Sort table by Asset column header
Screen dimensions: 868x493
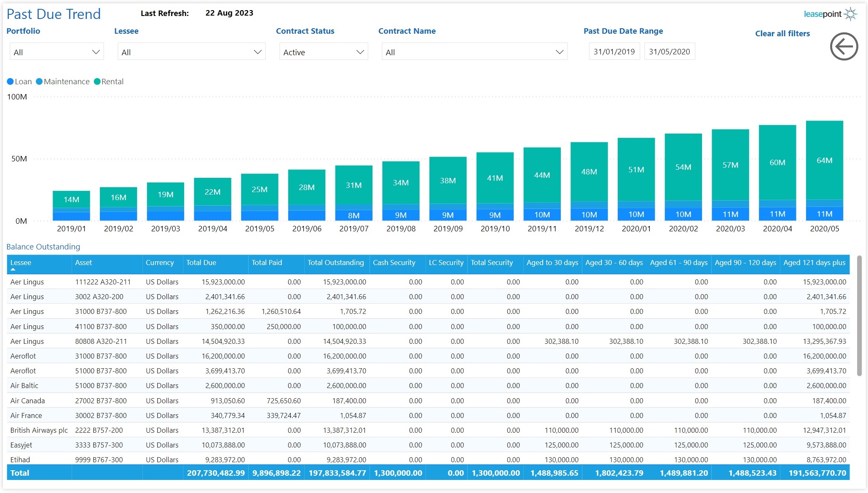pyautogui.click(x=107, y=263)
